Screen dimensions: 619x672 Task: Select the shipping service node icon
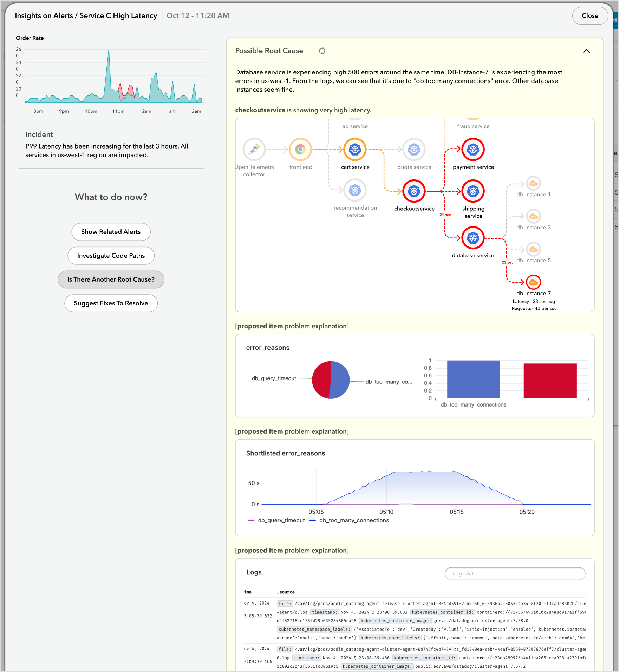click(x=473, y=191)
